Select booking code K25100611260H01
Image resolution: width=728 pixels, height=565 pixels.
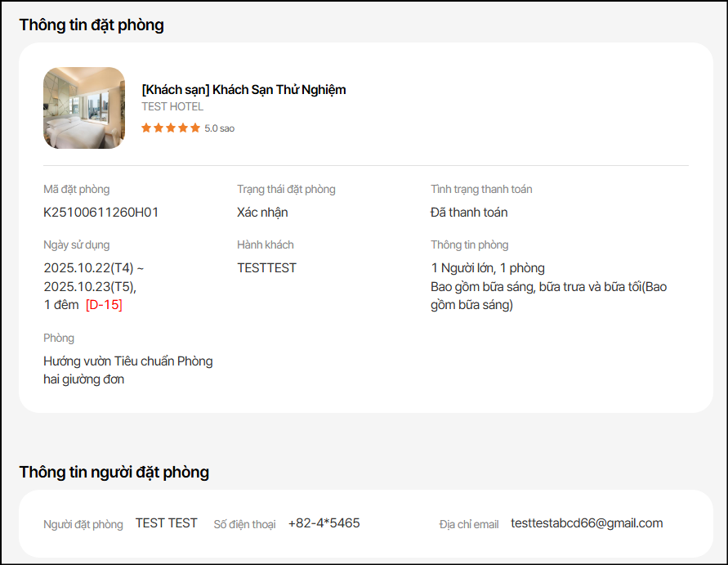pyautogui.click(x=101, y=213)
